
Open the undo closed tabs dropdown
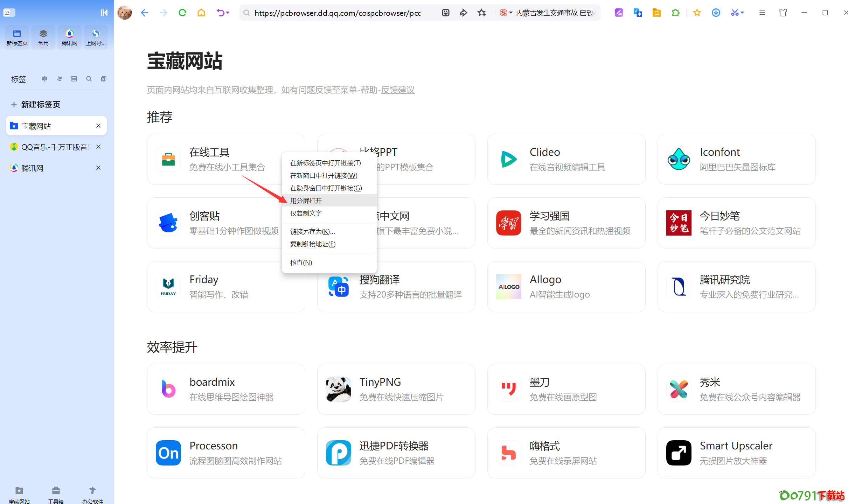(228, 13)
